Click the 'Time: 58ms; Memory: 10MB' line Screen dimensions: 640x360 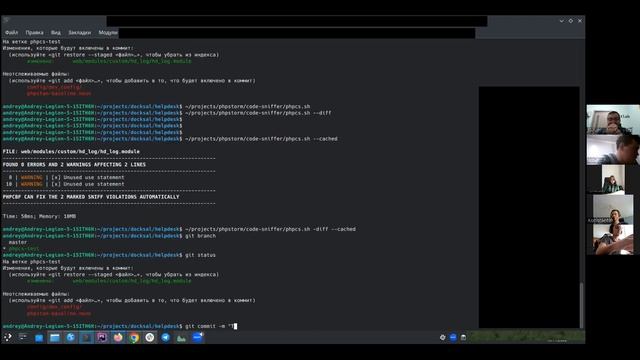coord(39,216)
